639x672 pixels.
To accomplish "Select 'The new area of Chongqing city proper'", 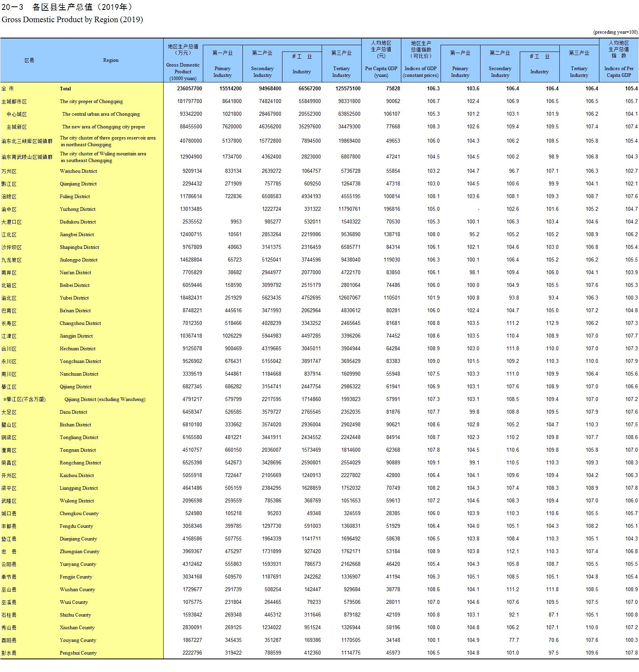I will point(104,127).
